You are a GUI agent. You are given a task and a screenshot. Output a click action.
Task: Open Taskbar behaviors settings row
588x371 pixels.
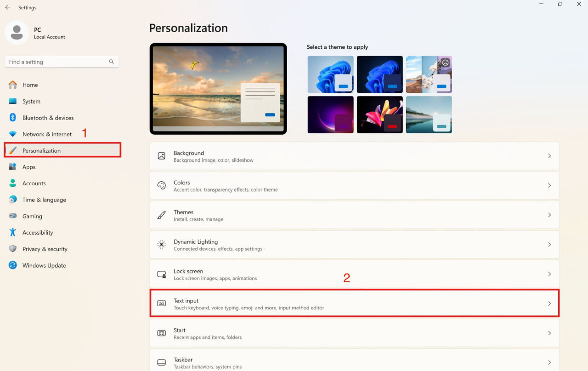pyautogui.click(x=355, y=360)
